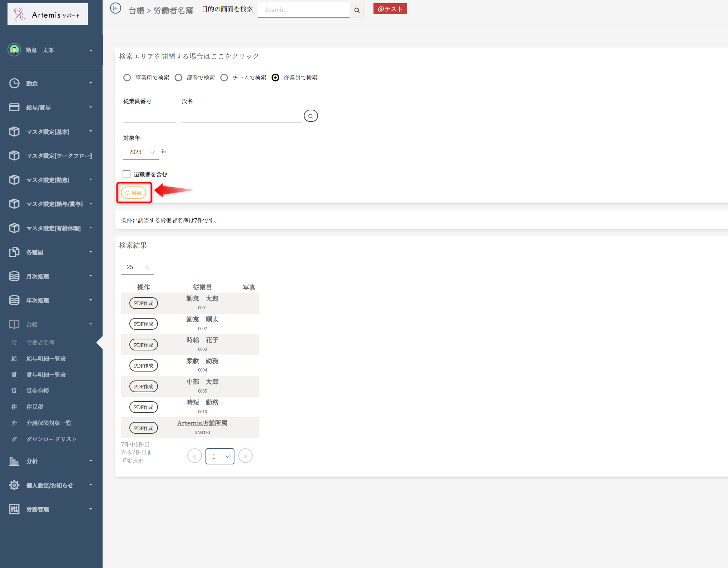Select チームで検索 radio button

(224, 78)
